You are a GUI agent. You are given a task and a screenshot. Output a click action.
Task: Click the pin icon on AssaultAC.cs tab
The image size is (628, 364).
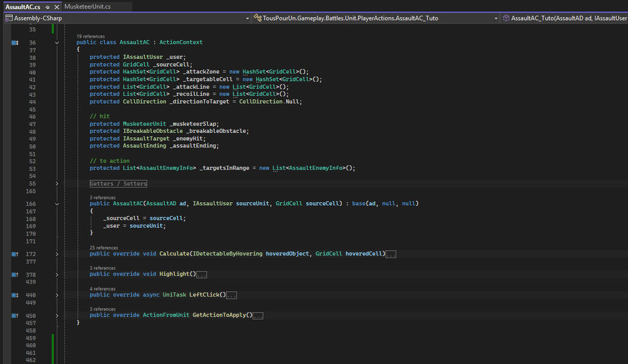coord(47,7)
